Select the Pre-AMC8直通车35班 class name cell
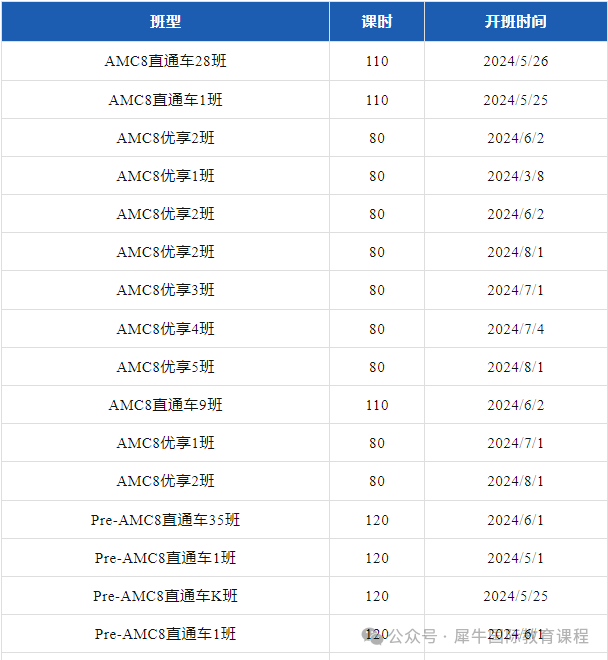Viewport: 608px width, 660px height. (x=165, y=520)
